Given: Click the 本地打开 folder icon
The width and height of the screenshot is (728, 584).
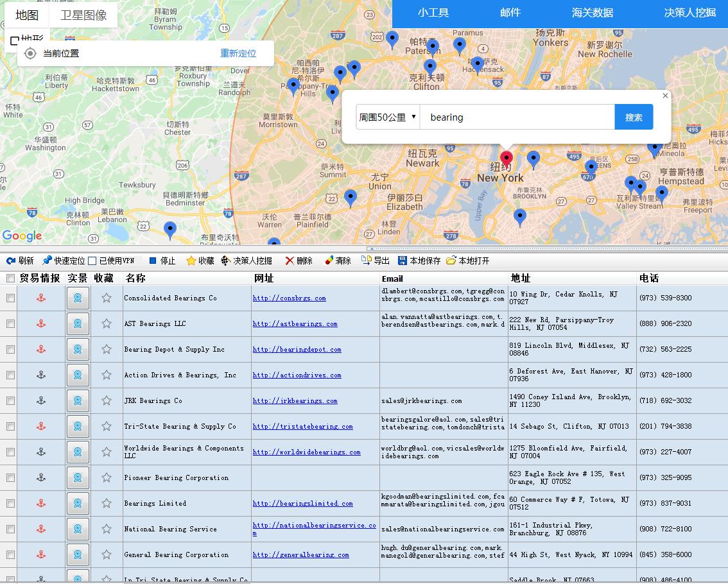Looking at the screenshot, I should (451, 261).
